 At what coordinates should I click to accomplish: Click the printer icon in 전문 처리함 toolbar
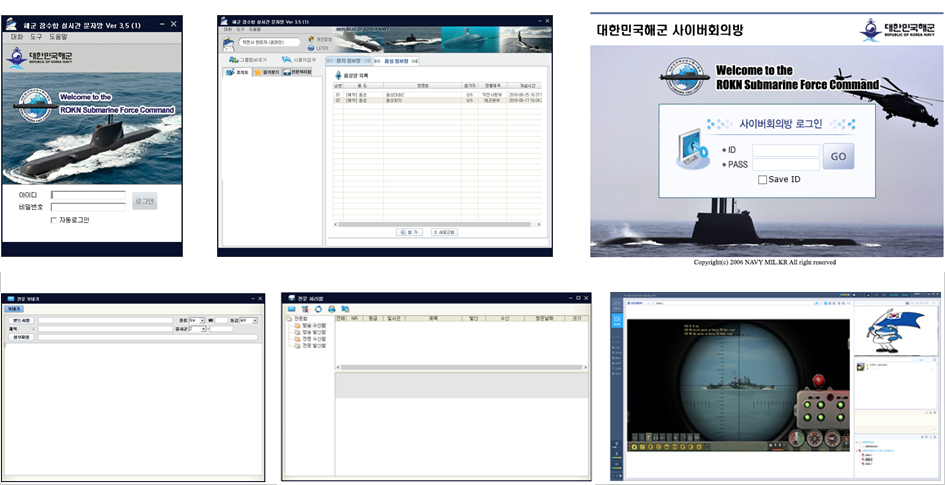pyautogui.click(x=331, y=309)
